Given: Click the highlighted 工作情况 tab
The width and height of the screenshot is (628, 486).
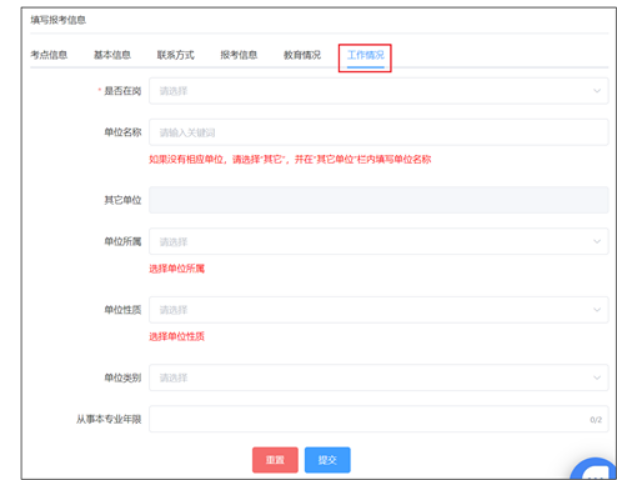Looking at the screenshot, I should point(365,55).
